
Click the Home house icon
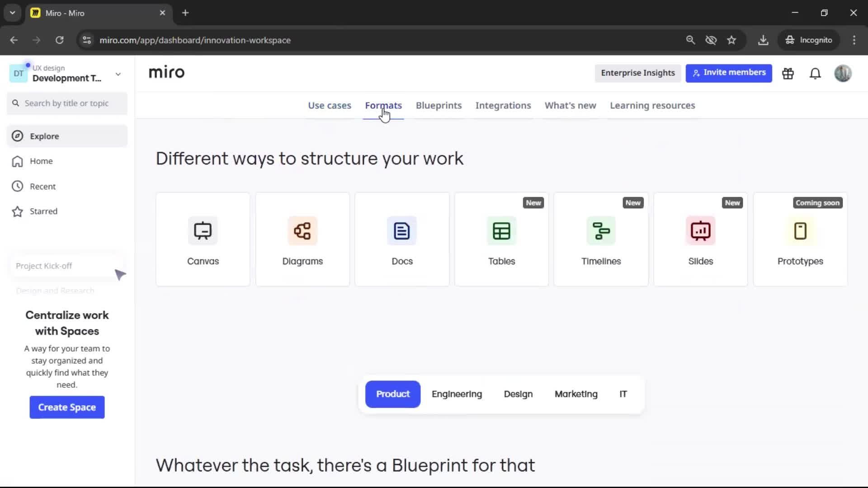point(17,161)
